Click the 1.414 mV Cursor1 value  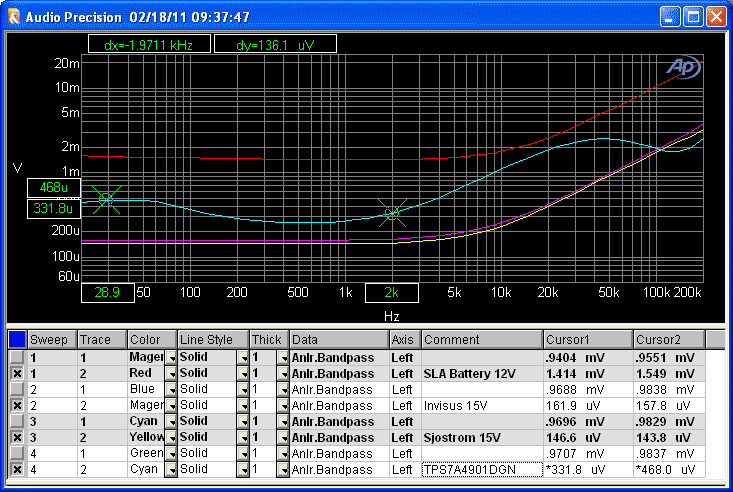pyautogui.click(x=575, y=374)
